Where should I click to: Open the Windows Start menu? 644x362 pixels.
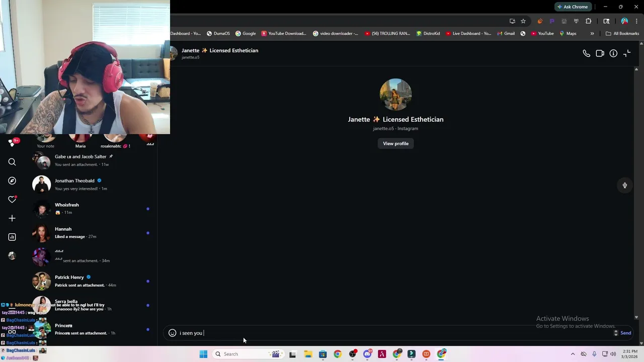click(203, 354)
